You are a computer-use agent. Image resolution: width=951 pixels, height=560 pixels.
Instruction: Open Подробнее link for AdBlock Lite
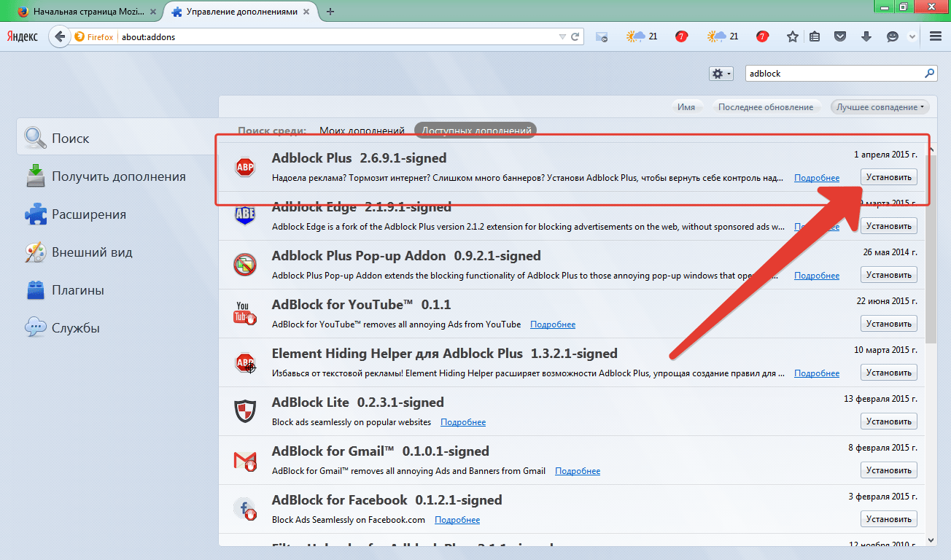(463, 422)
